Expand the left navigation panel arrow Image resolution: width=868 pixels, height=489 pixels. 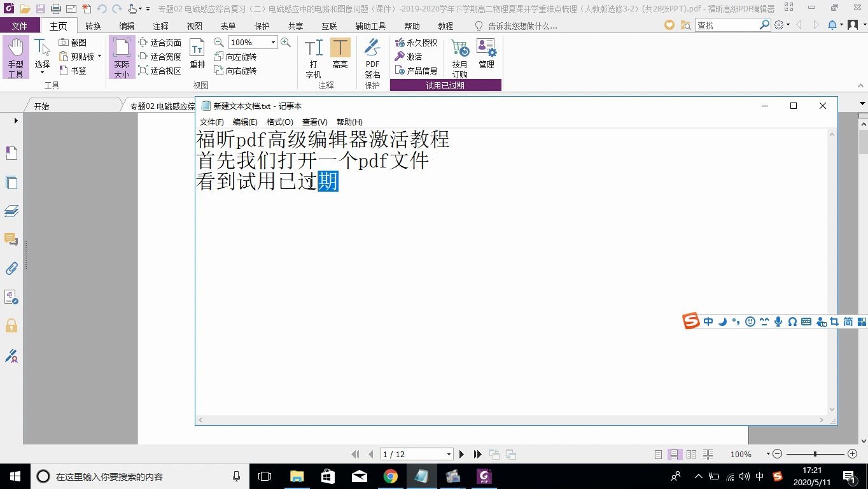point(16,120)
